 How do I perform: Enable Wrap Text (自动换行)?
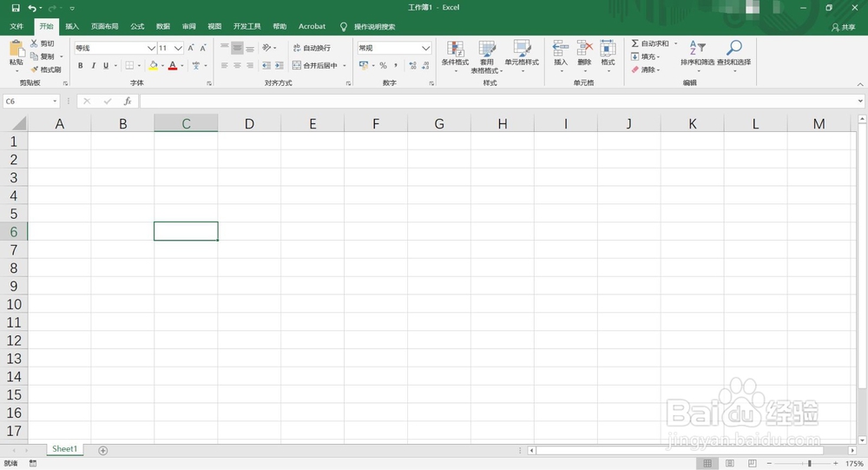pyautogui.click(x=312, y=49)
